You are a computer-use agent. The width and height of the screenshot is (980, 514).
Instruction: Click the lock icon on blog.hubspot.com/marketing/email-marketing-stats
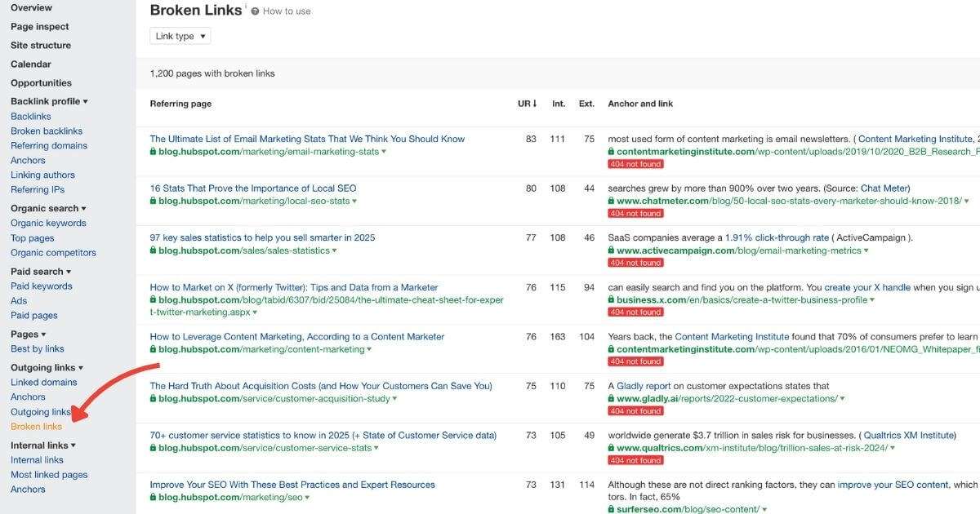pos(154,151)
